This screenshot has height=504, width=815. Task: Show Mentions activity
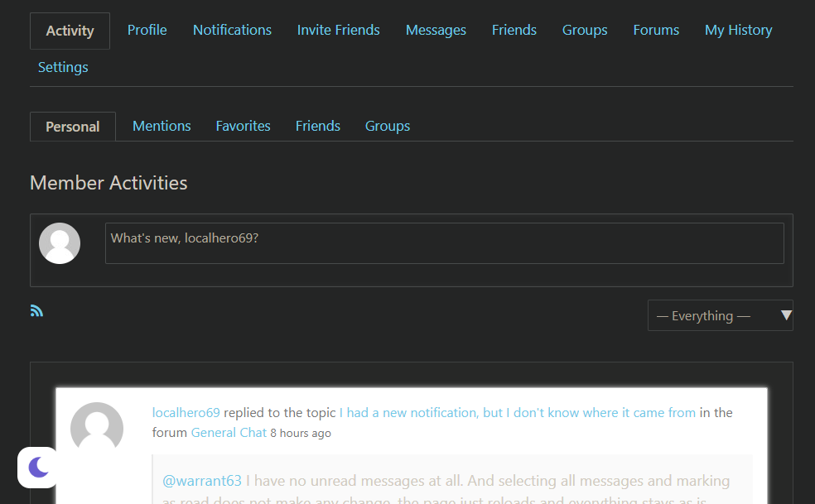(162, 127)
